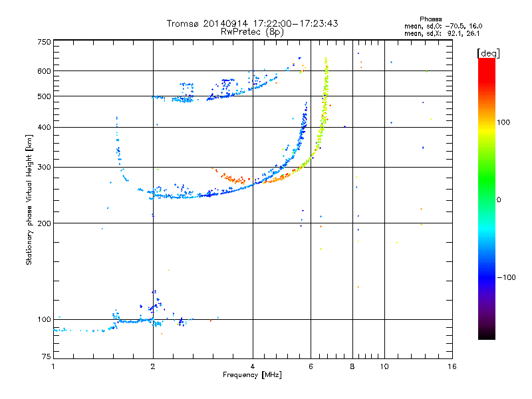Click the 16 tick on frequency axis
The image size is (532, 399).
tap(452, 366)
